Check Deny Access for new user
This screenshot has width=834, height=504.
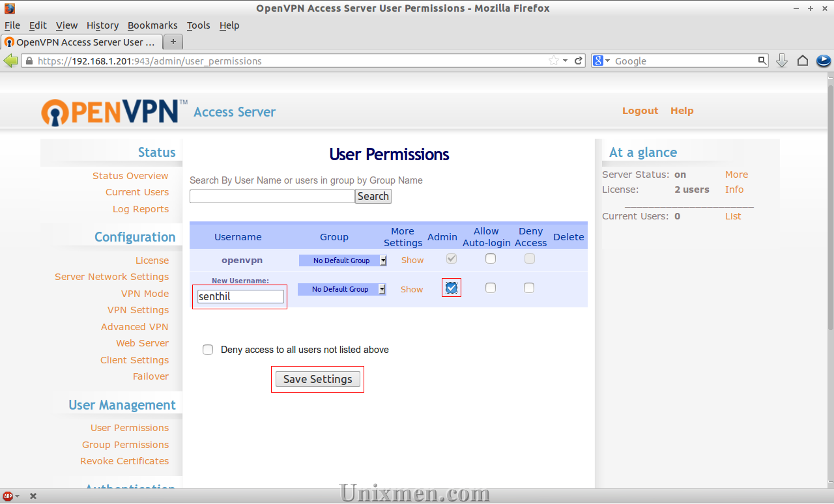coord(529,288)
